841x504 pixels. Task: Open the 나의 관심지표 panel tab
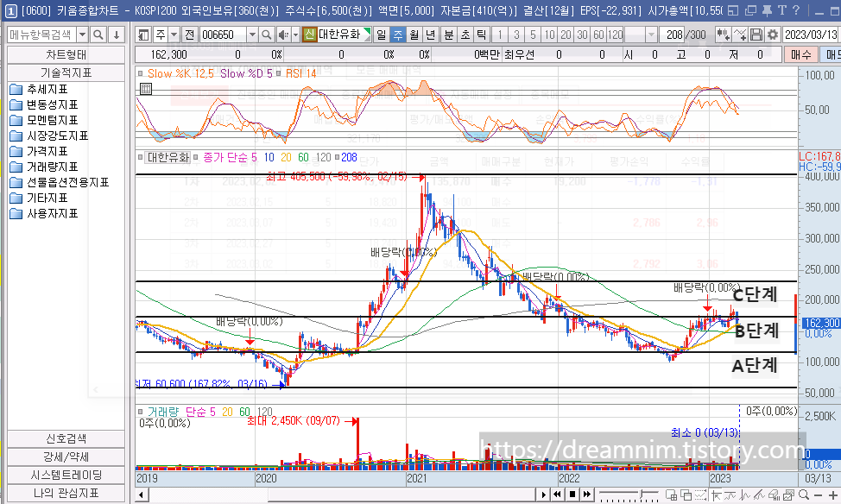[x=66, y=494]
